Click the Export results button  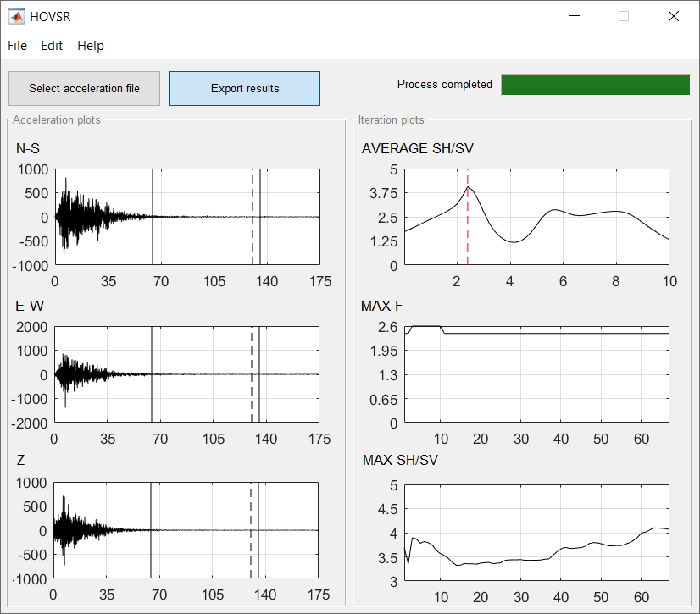pos(245,88)
